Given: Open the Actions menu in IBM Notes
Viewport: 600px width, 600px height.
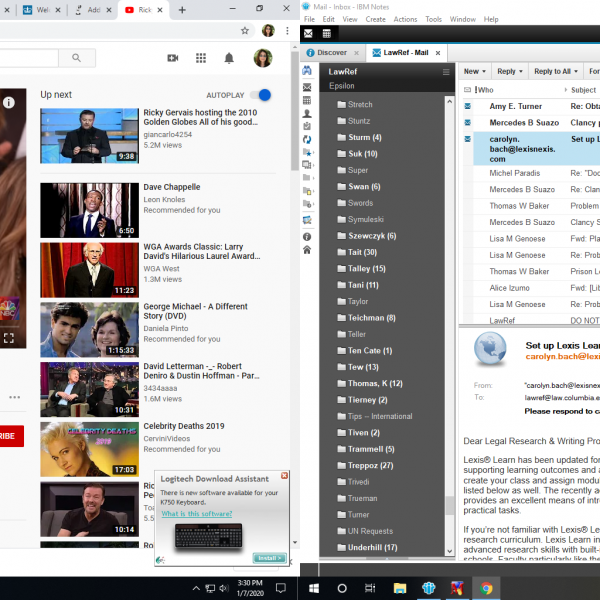Looking at the screenshot, I should point(405,19).
